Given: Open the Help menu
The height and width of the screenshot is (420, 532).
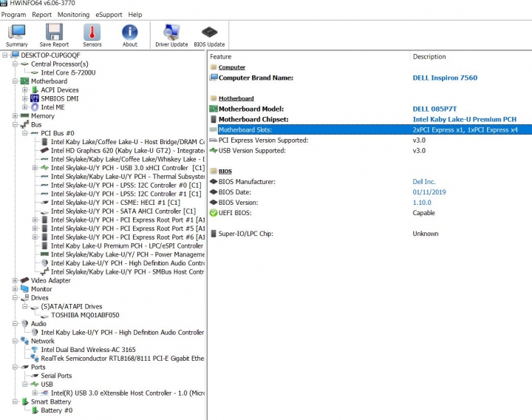Looking at the screenshot, I should pos(135,15).
